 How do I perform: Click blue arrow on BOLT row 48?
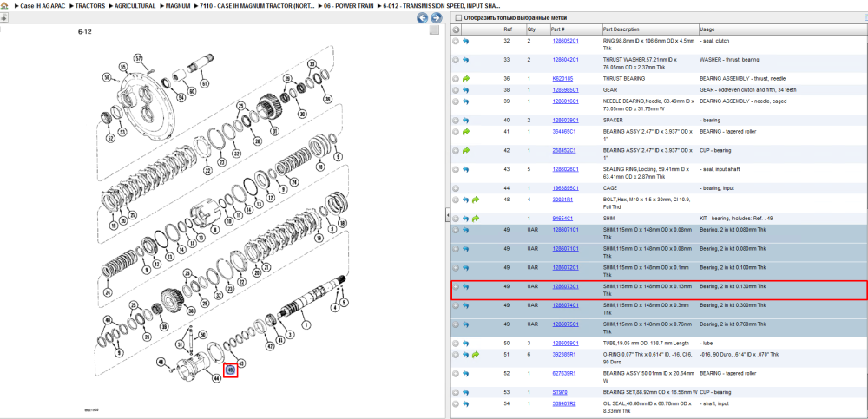pyautogui.click(x=465, y=200)
